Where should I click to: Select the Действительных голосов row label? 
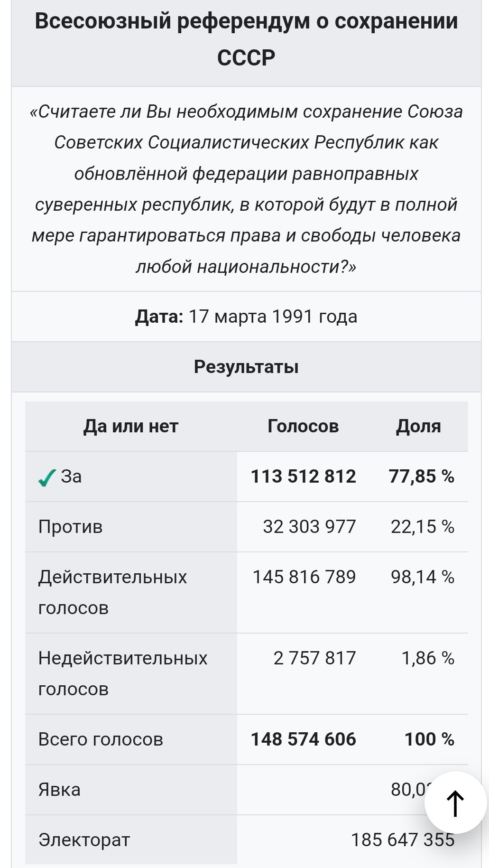[113, 592]
